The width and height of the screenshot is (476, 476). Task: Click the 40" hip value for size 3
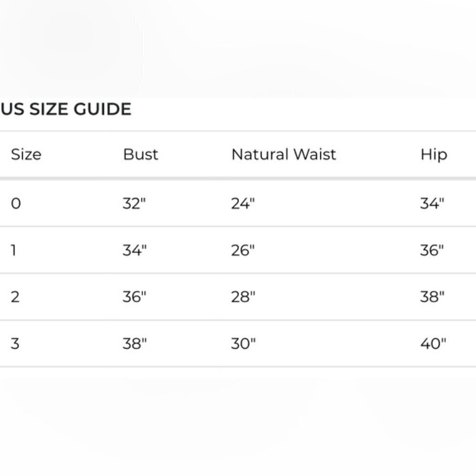pyautogui.click(x=433, y=344)
